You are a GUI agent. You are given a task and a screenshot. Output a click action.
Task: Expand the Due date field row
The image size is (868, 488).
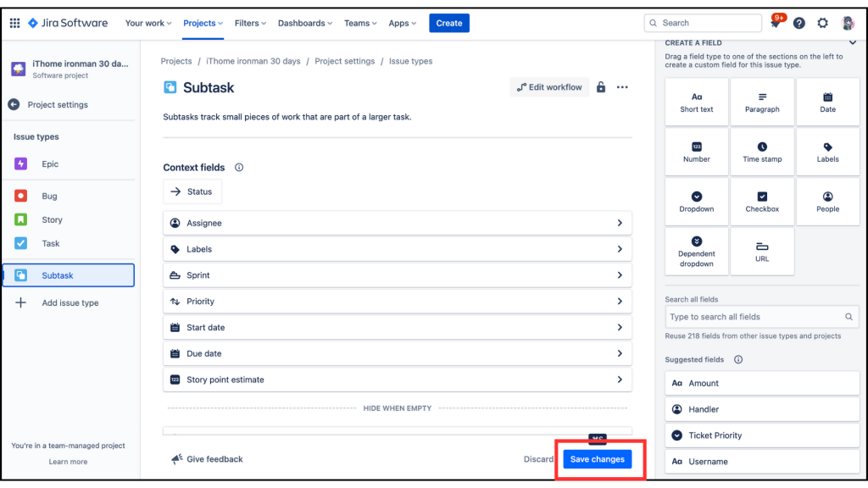(397, 353)
